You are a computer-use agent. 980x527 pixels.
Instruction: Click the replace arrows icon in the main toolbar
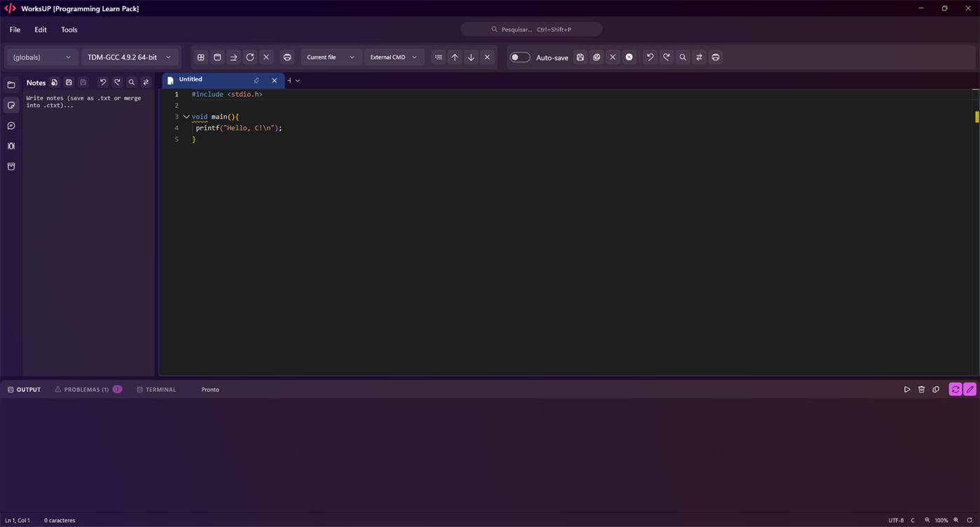[x=699, y=57]
